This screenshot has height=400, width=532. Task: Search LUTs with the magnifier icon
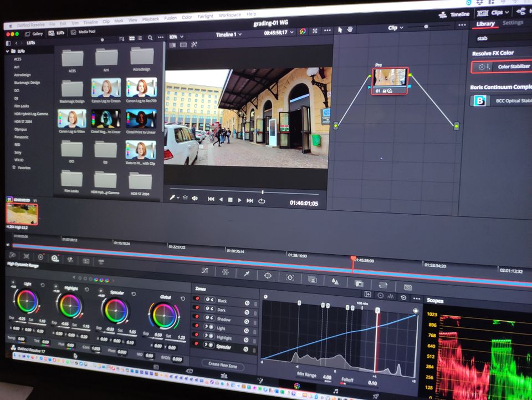[150, 38]
